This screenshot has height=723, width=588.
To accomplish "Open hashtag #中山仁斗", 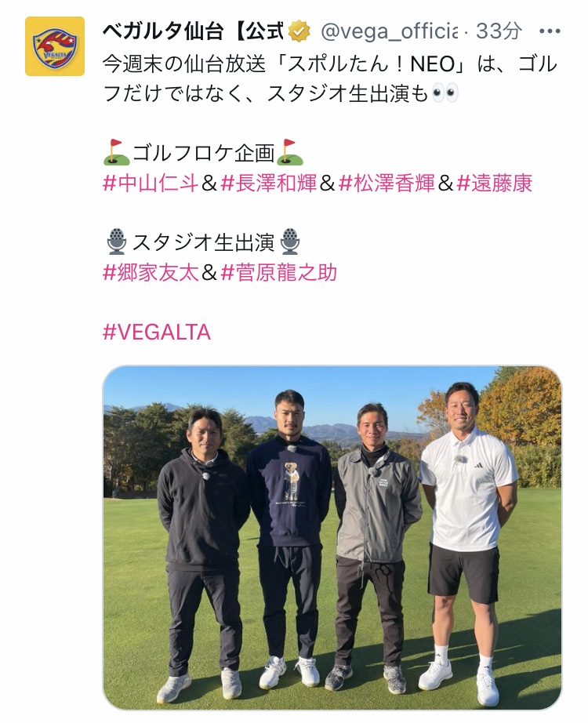I will click(151, 183).
